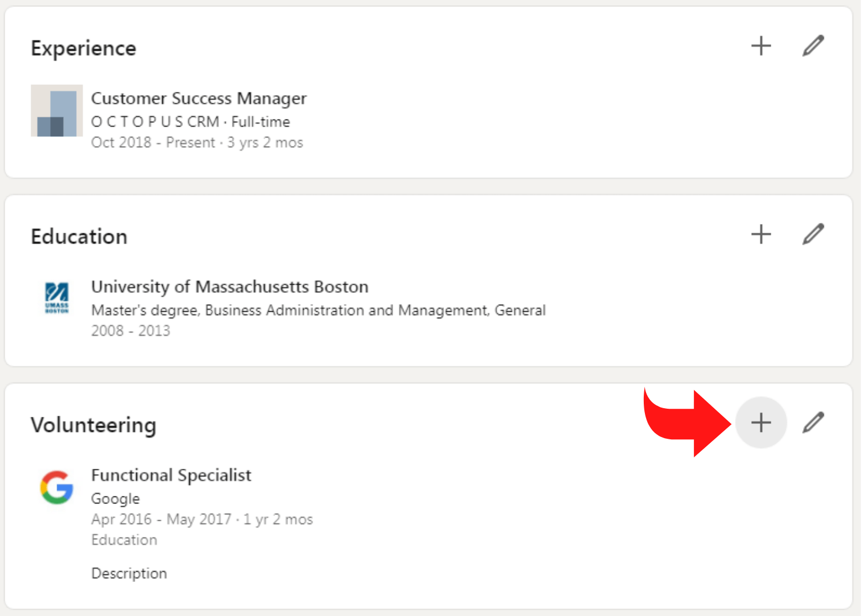Click the Google organization name

pos(115,498)
